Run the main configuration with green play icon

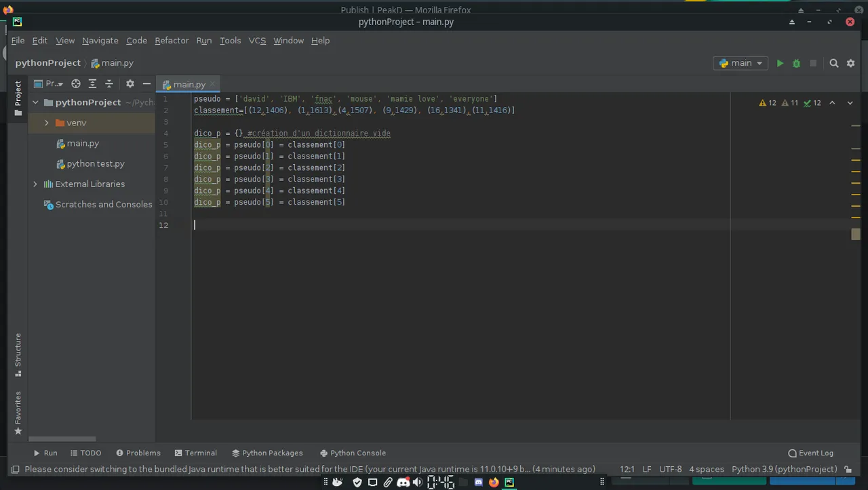pos(780,63)
